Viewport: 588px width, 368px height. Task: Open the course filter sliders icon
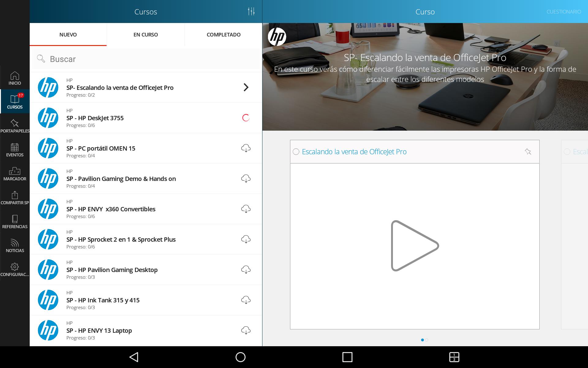pos(251,12)
